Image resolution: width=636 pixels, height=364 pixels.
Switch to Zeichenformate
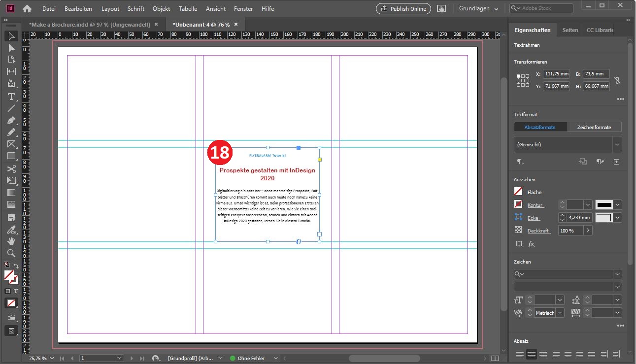pyautogui.click(x=594, y=127)
